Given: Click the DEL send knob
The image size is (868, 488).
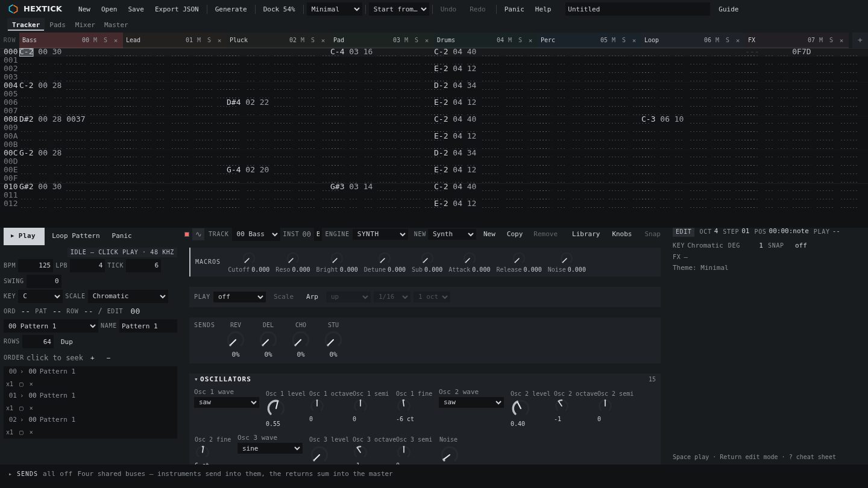Looking at the screenshot, I should [268, 340].
